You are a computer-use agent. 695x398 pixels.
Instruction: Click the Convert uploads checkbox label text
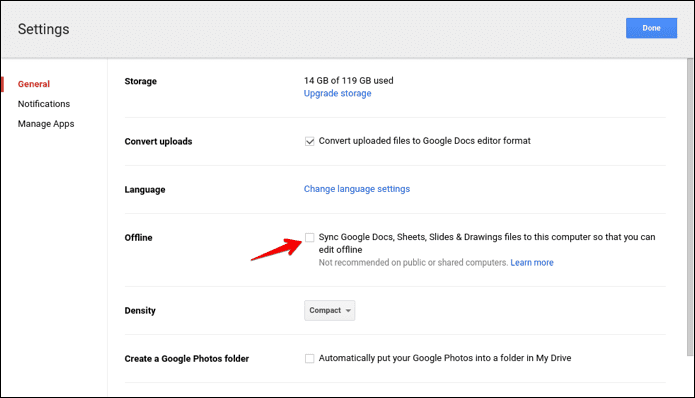pyautogui.click(x=425, y=141)
